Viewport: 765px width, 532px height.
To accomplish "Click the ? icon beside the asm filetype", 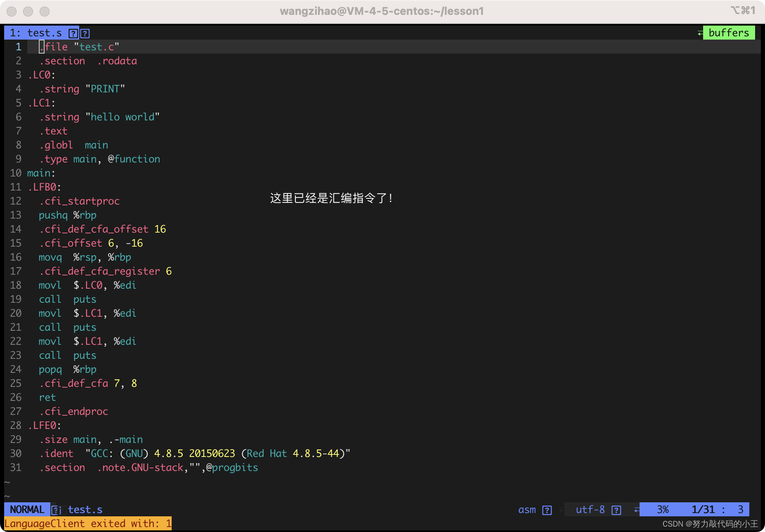I will (x=547, y=510).
